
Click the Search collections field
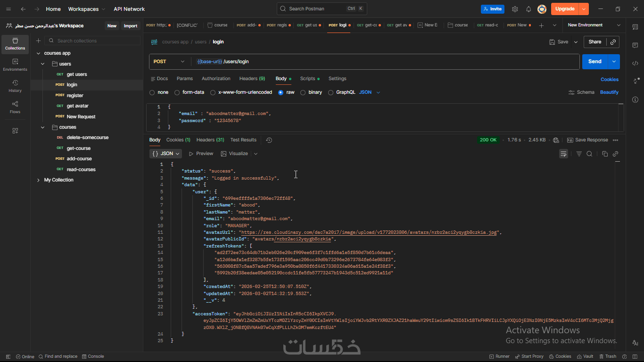pos(94,41)
